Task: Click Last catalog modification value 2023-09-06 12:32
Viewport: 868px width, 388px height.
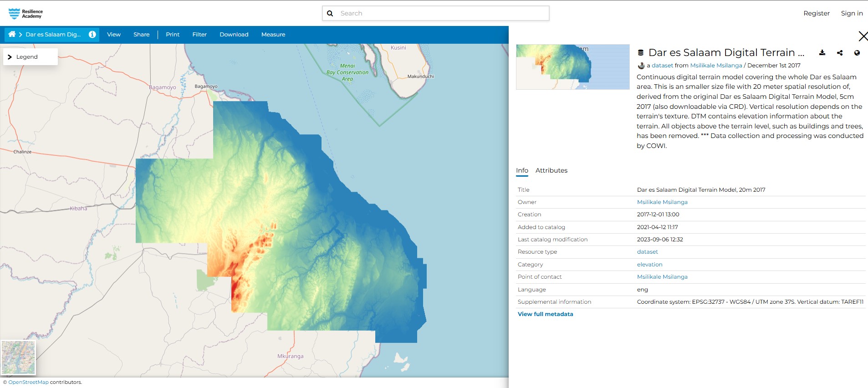Action: pos(660,240)
